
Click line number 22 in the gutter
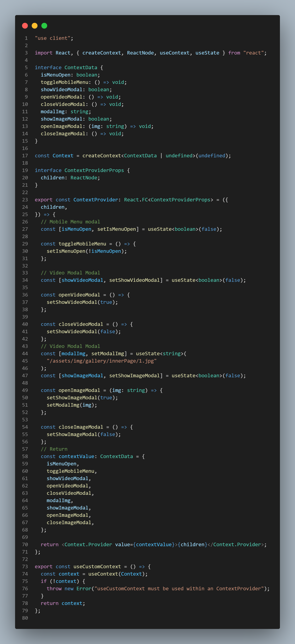25,193
